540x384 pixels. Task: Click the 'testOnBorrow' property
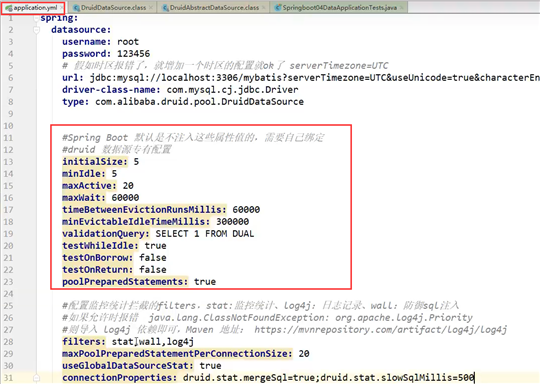pos(97,258)
